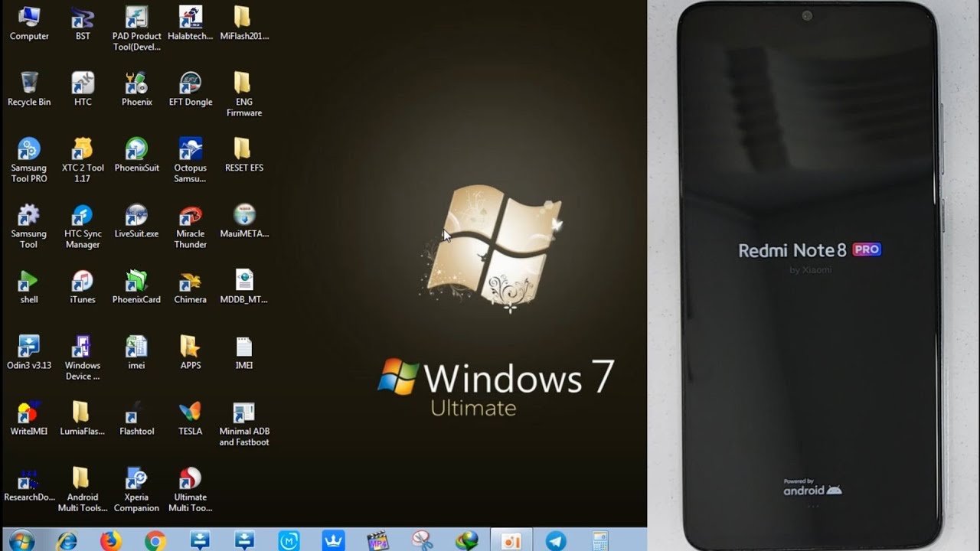Click the Windows Start button
The image size is (980, 551).
pos(21,540)
